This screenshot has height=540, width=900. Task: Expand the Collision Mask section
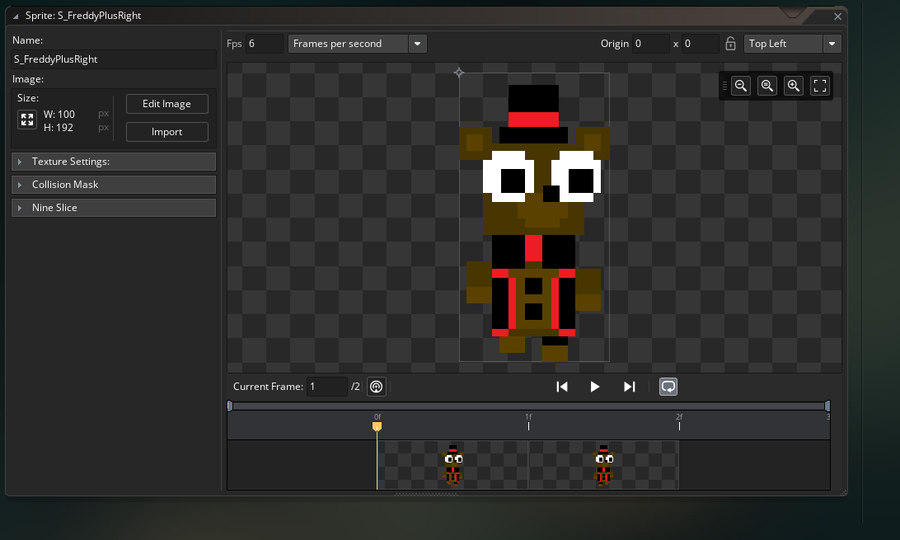114,185
